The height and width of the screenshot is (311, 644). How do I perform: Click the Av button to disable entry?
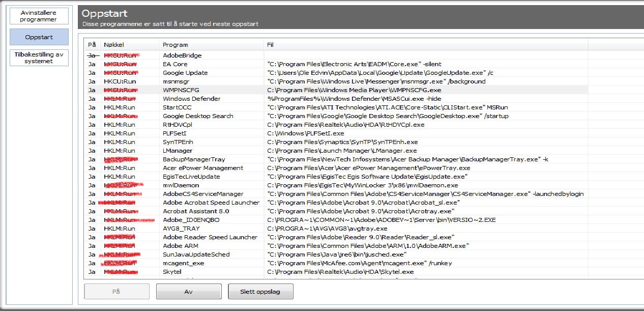coord(189,292)
